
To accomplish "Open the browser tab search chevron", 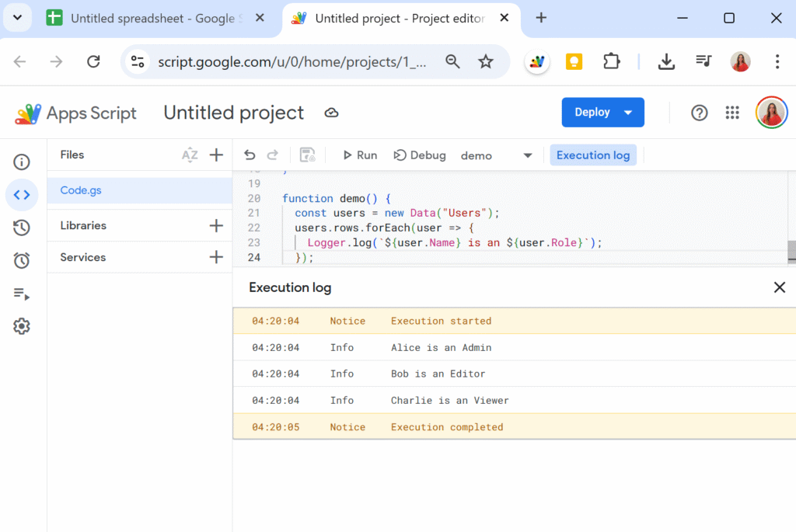I will pyautogui.click(x=17, y=18).
